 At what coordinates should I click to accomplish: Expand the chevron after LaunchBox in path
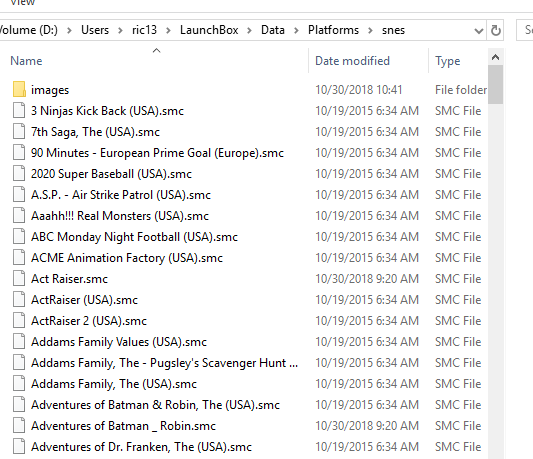[x=249, y=31]
